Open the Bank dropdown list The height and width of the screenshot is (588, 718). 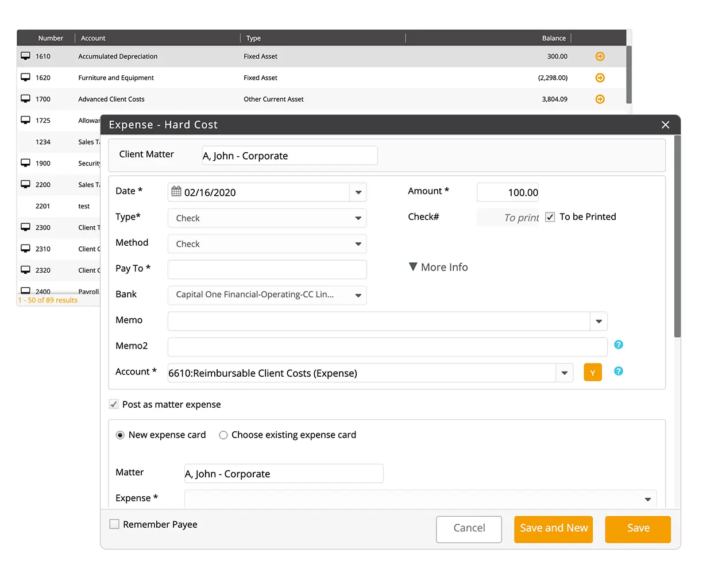point(267,295)
